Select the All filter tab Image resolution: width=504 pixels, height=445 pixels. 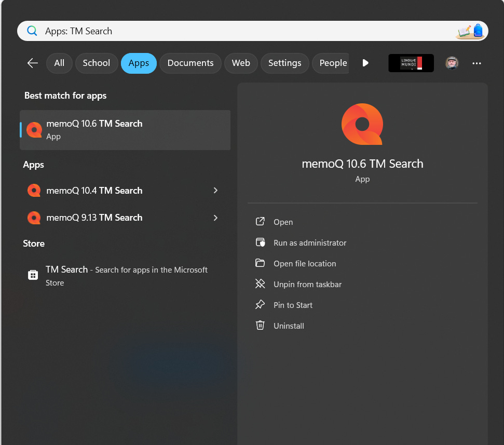pyautogui.click(x=59, y=63)
